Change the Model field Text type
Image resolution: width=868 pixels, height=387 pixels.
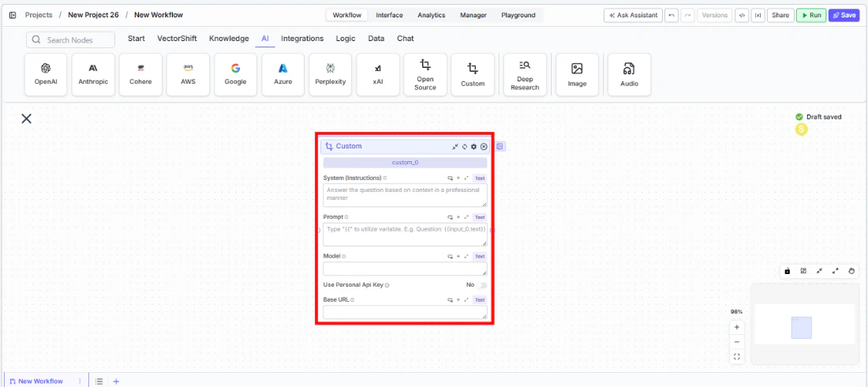(480, 256)
